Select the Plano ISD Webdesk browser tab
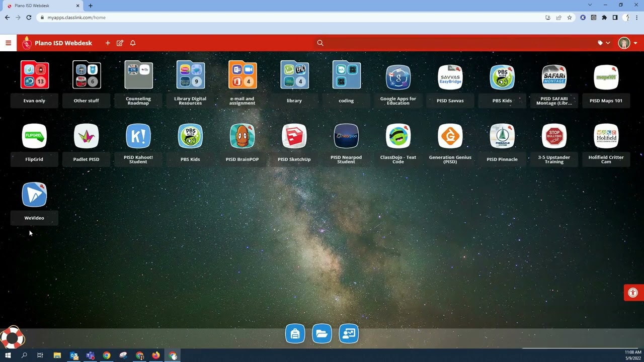This screenshot has width=644, height=362. coord(43,6)
